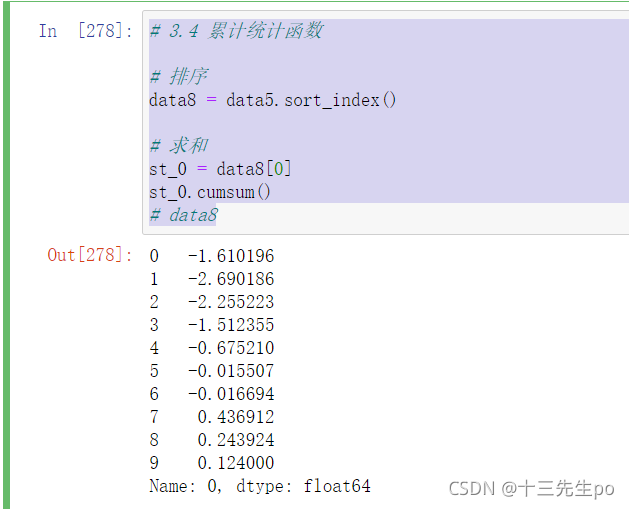
Task: Click 'Name: 0, dtype: float64' output line
Action: 260,486
